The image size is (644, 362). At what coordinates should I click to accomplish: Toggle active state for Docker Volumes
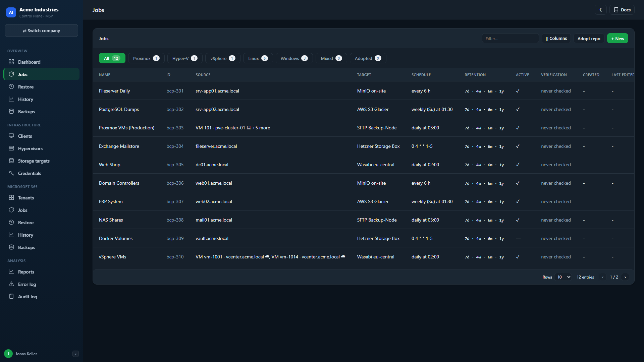(518, 239)
